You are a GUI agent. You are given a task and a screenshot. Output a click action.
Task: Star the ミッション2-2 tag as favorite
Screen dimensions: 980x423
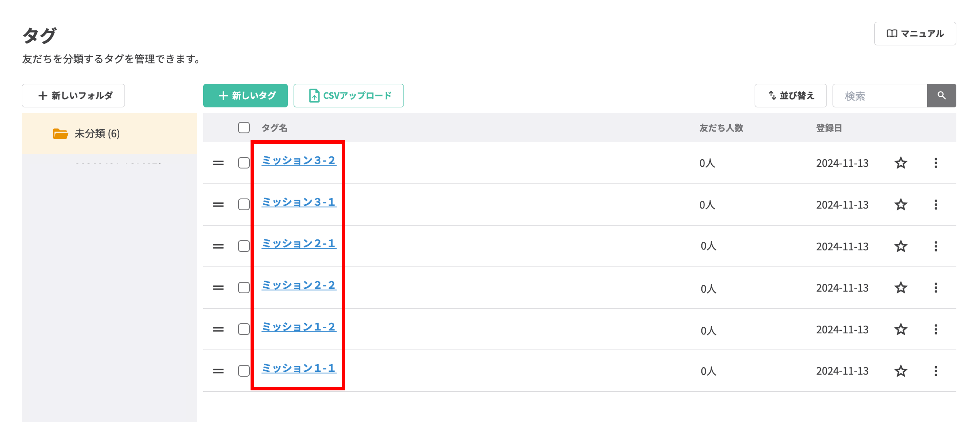point(901,288)
